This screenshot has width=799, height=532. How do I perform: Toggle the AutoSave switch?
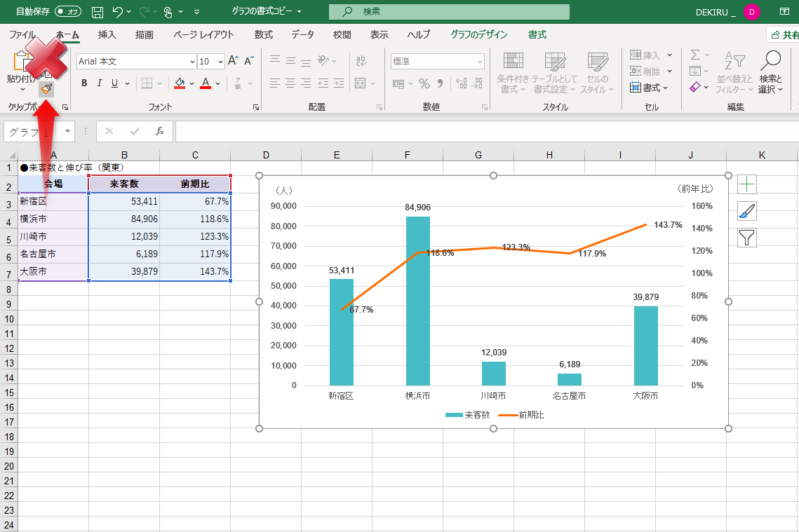[68, 12]
